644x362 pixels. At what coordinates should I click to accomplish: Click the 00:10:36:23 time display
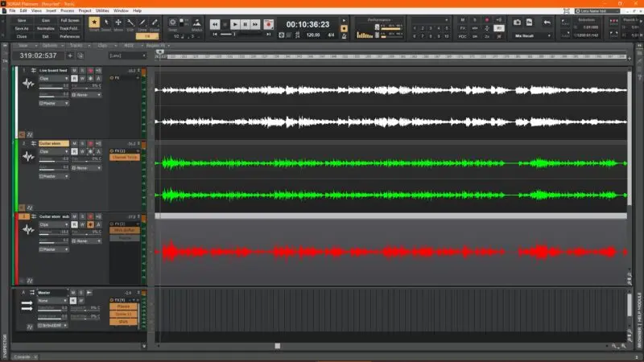point(308,24)
